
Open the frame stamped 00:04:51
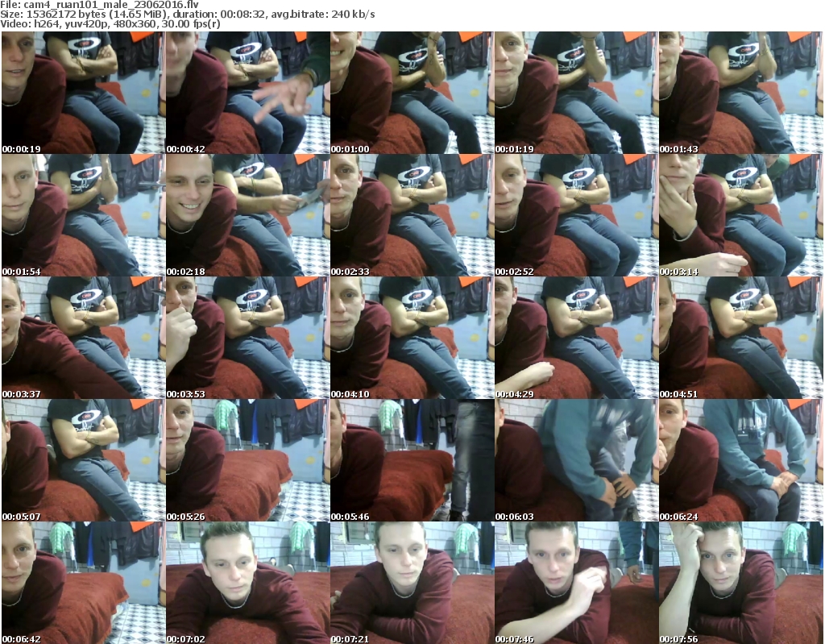(740, 338)
